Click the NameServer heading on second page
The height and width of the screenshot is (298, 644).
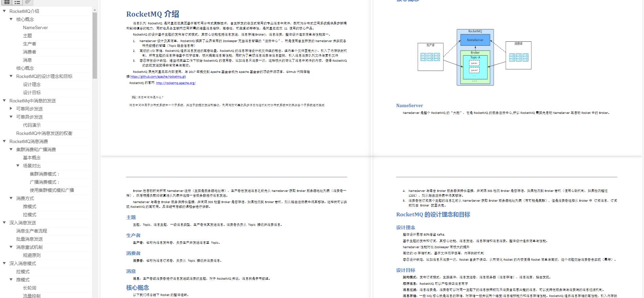(409, 105)
